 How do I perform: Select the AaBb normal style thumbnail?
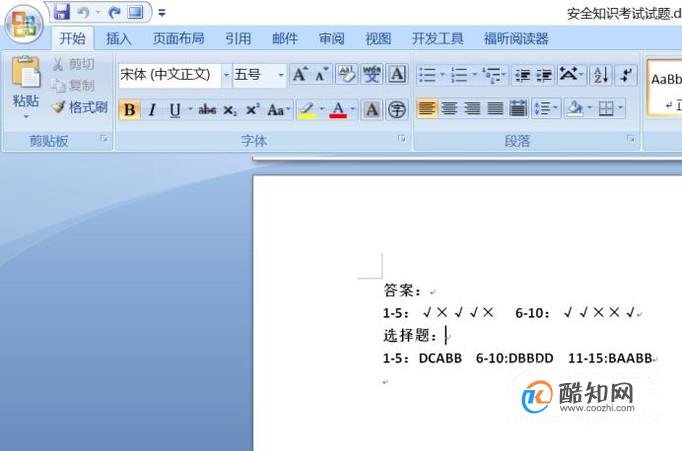coord(665,89)
